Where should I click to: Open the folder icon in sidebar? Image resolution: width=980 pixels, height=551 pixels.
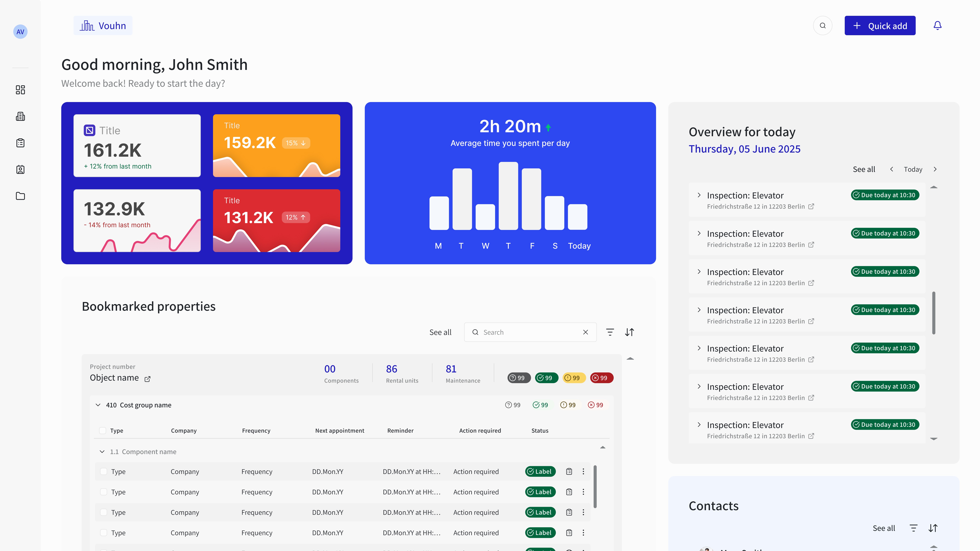[x=20, y=196]
